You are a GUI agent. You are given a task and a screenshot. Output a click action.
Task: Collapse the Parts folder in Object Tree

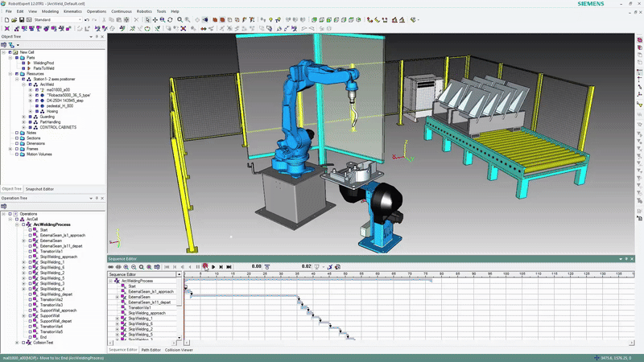point(10,58)
